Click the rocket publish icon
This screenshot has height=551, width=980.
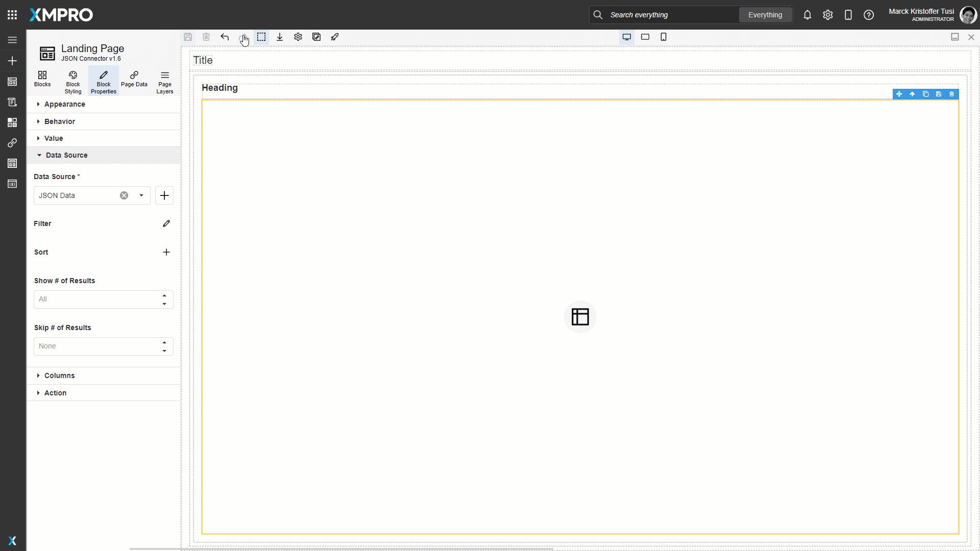pyautogui.click(x=335, y=37)
